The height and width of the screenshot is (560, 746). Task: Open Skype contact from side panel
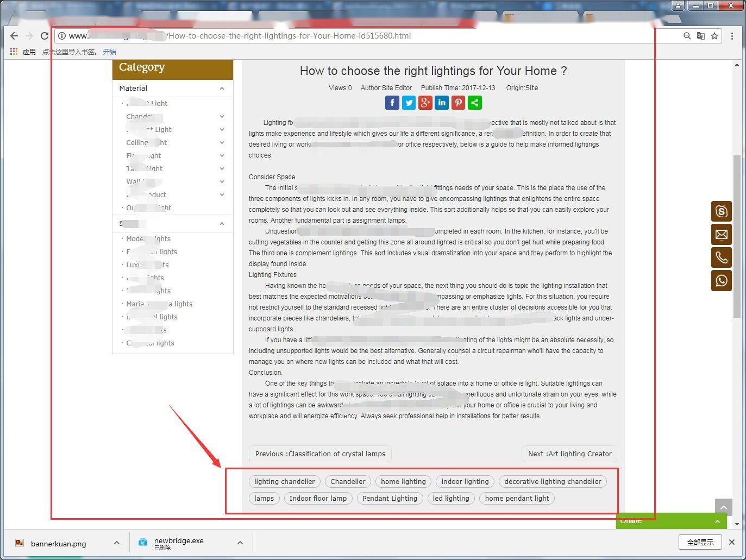click(721, 211)
